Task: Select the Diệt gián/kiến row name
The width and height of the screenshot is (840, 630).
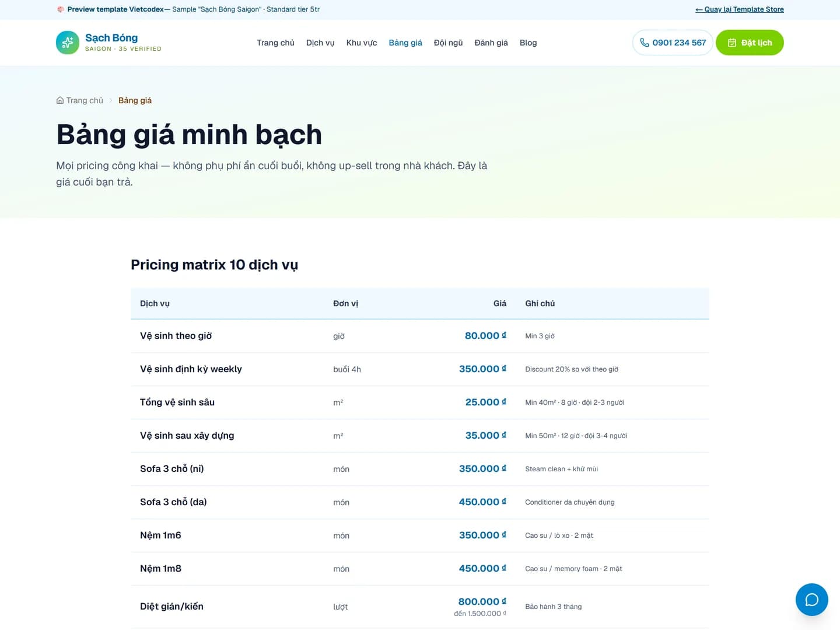Action: pos(171,607)
